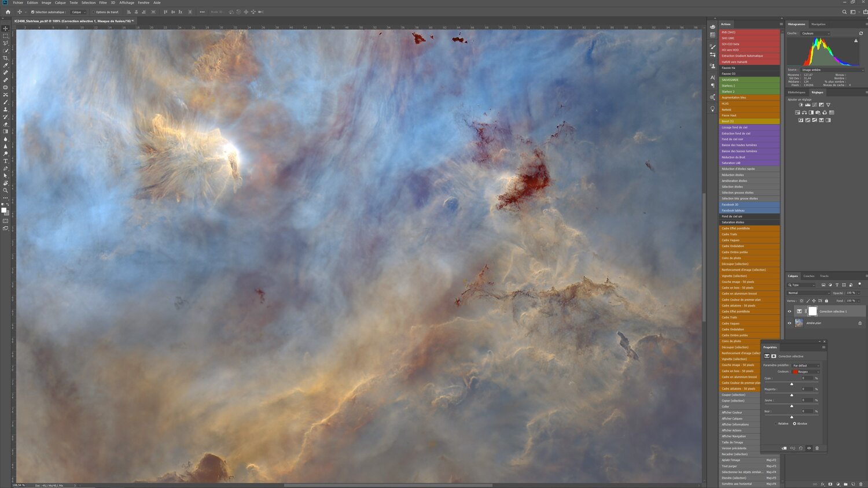Add a Hue/Saturation adjustment
The width and height of the screenshot is (868, 488).
tap(797, 112)
